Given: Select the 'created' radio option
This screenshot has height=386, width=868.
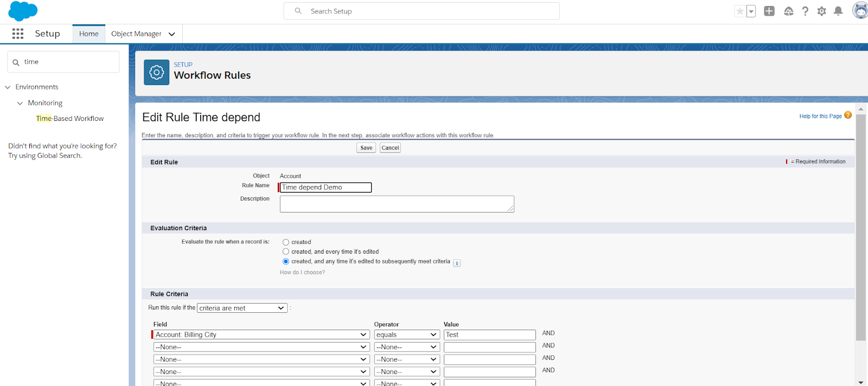Looking at the screenshot, I should point(286,242).
